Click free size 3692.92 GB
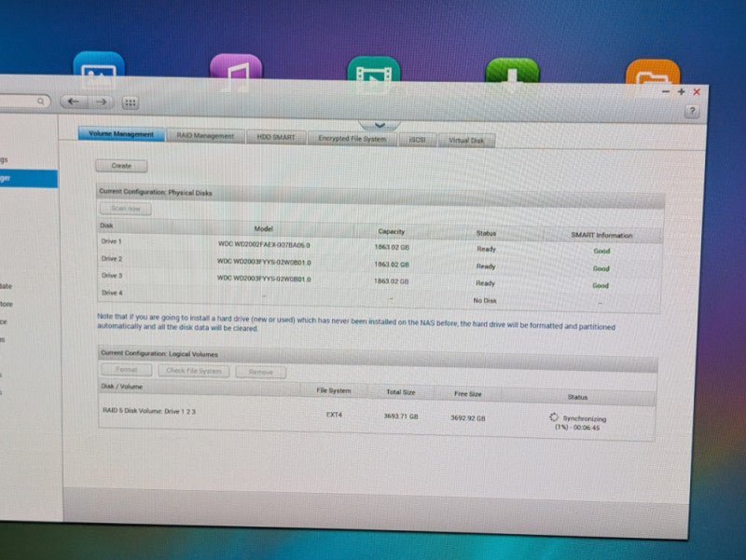746x560 pixels. (468, 417)
